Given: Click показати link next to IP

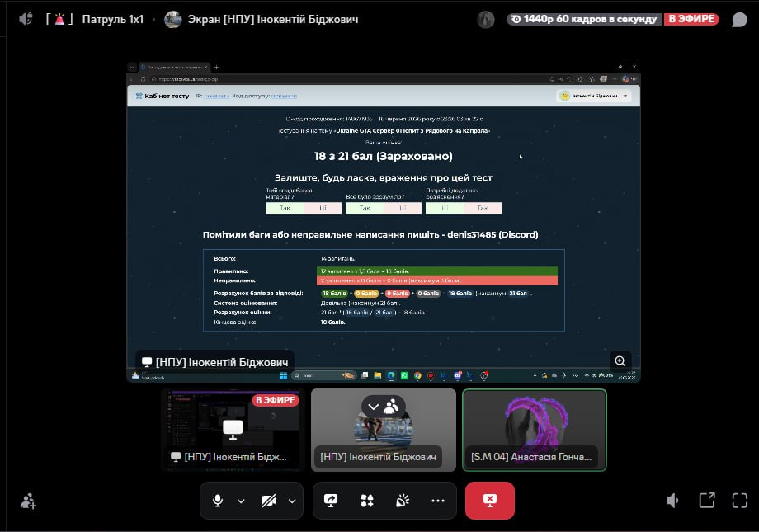Looking at the screenshot, I should click(216, 96).
